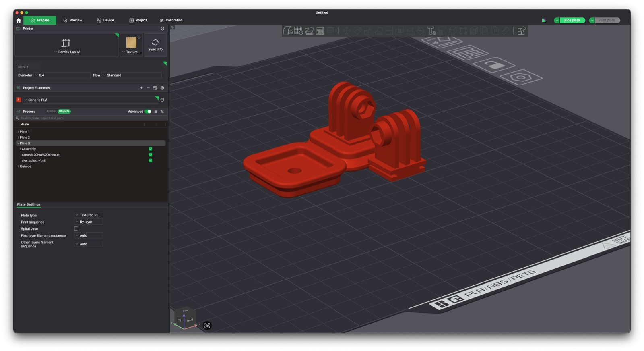This screenshot has width=644, height=351.
Task: Click the Auto orient toolbar icon
Action: (310, 31)
